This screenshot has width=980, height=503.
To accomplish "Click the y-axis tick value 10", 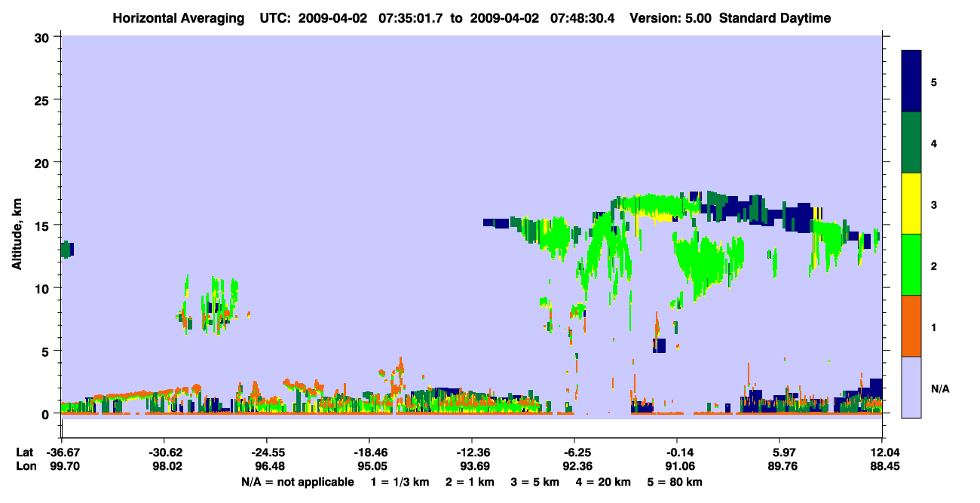I will click(x=44, y=288).
